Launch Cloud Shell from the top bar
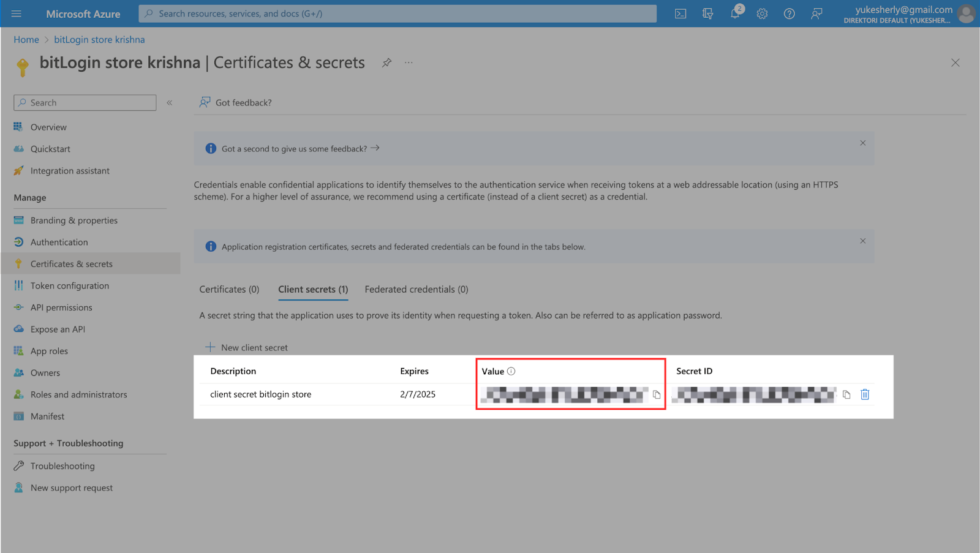Image resolution: width=980 pixels, height=553 pixels. (680, 13)
